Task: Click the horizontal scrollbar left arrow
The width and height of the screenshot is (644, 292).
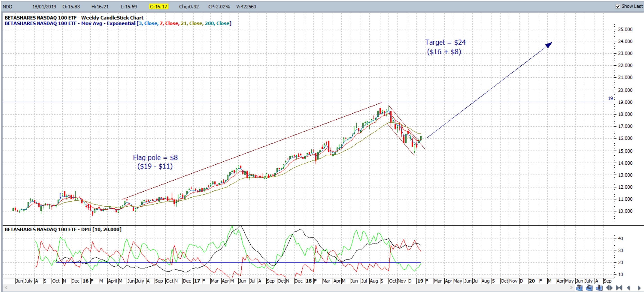Action: coord(6,287)
